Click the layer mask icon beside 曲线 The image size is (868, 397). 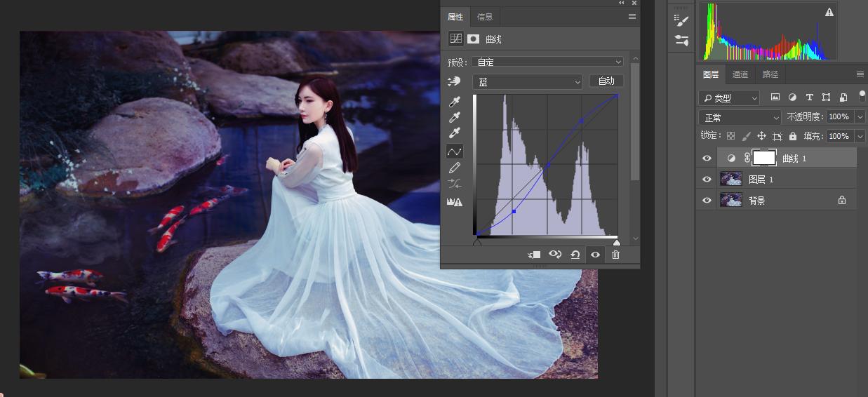474,39
